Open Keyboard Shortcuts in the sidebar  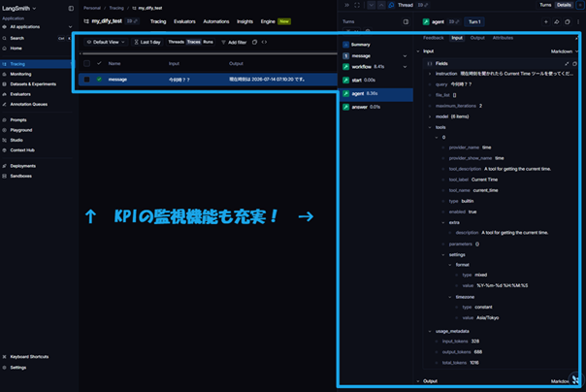(x=29, y=357)
